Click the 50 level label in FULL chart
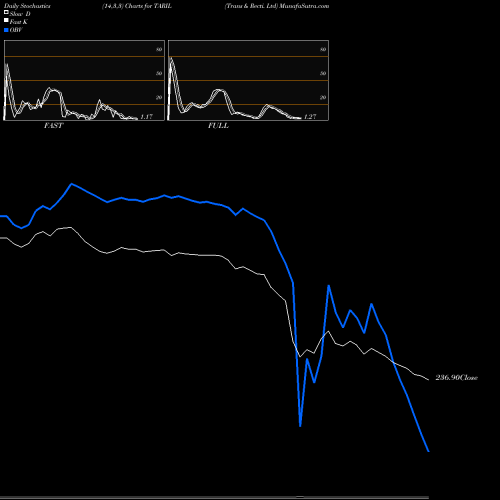Screen dimensions: 500x500 (x=323, y=73)
